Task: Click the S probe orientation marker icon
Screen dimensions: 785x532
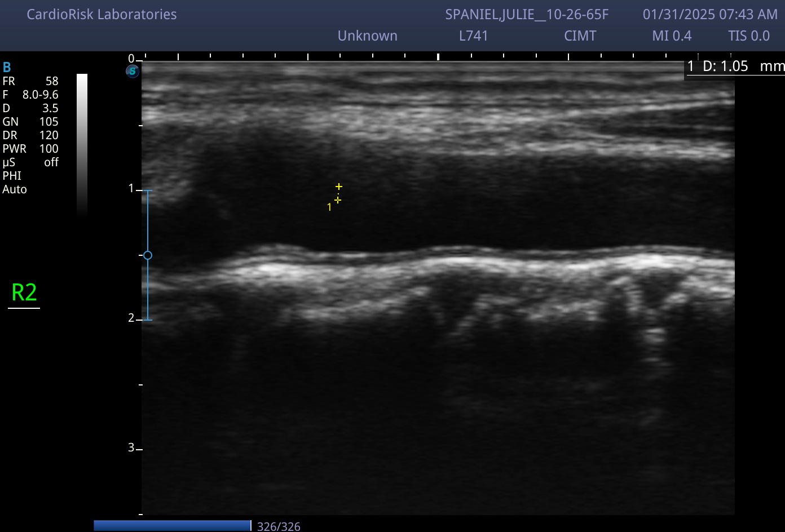Action: 133,71
